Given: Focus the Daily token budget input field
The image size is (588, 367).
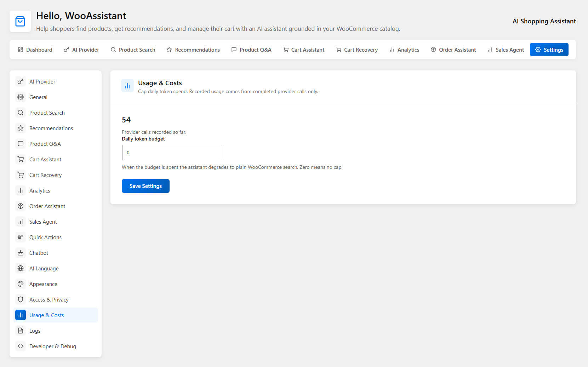Looking at the screenshot, I should [x=171, y=153].
